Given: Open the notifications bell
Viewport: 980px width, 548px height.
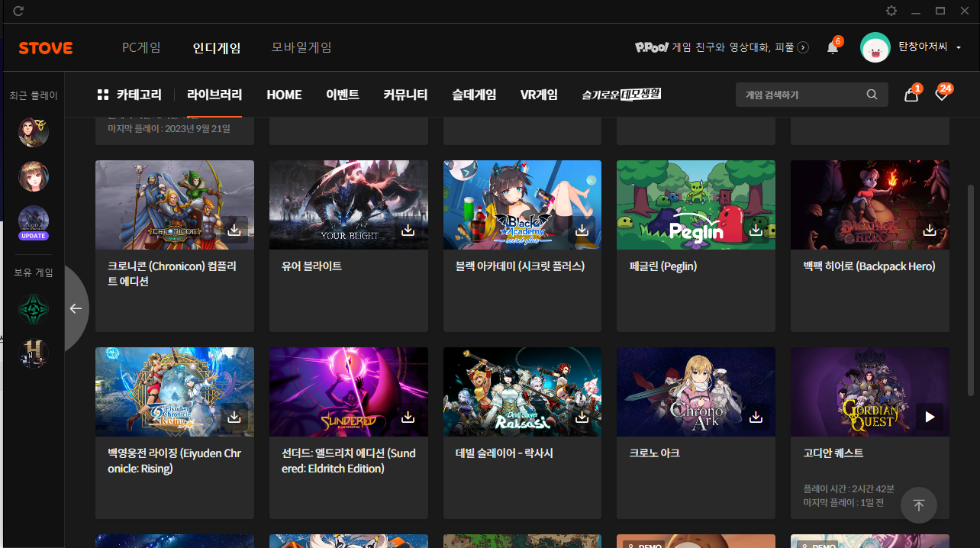Looking at the screenshot, I should coord(833,47).
